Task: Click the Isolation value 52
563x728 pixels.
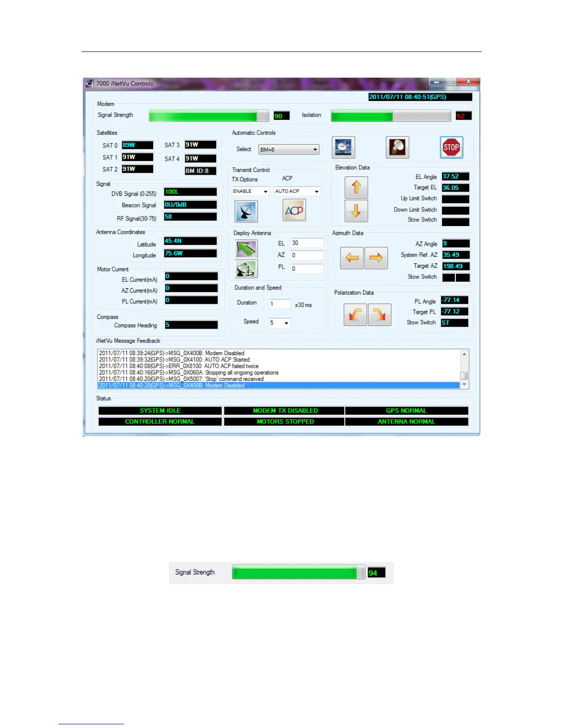Action: [x=464, y=116]
